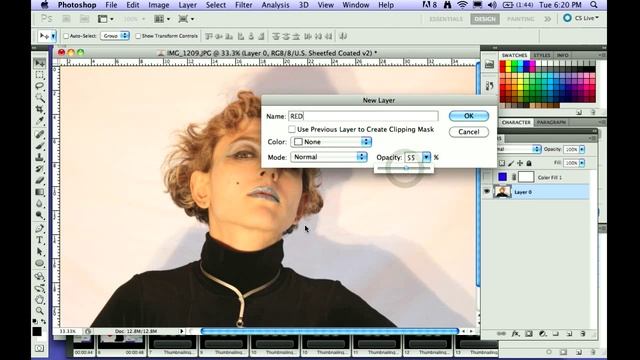The height and width of the screenshot is (360, 640).
Task: Select the Crop tool
Action: [40, 109]
